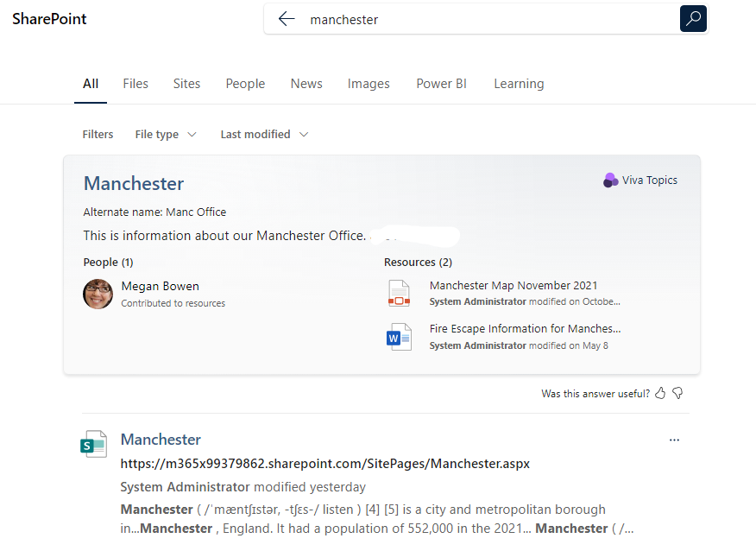
Task: Click the 'People (1)' heading
Action: [x=108, y=262]
